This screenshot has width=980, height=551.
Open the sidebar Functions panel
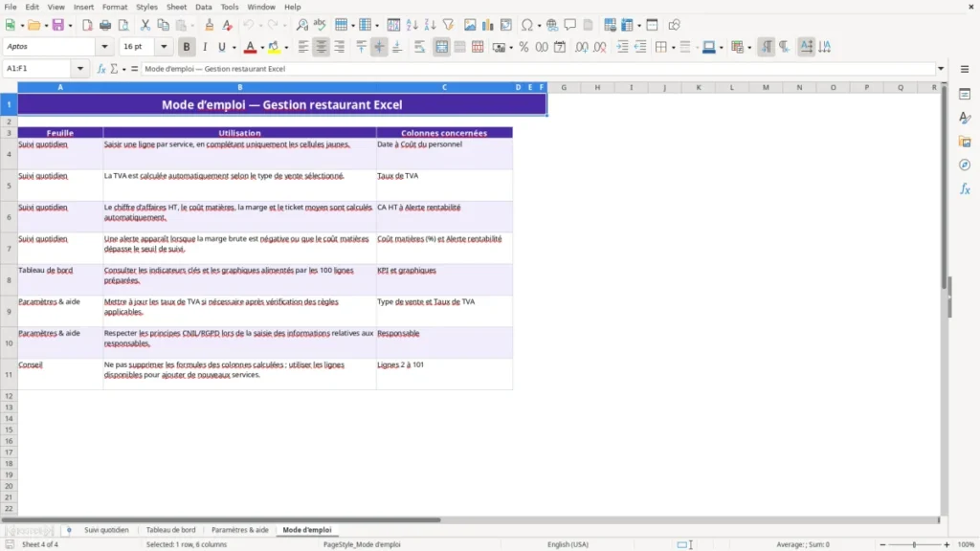click(x=965, y=188)
